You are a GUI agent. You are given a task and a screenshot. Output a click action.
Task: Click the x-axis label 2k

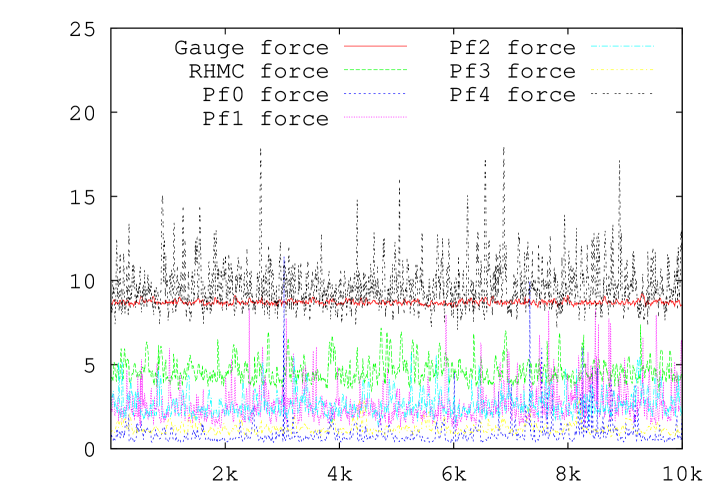coord(225,474)
